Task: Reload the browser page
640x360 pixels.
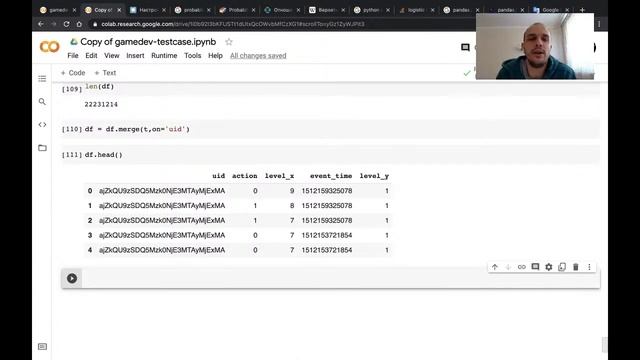Action: pyautogui.click(x=66, y=24)
